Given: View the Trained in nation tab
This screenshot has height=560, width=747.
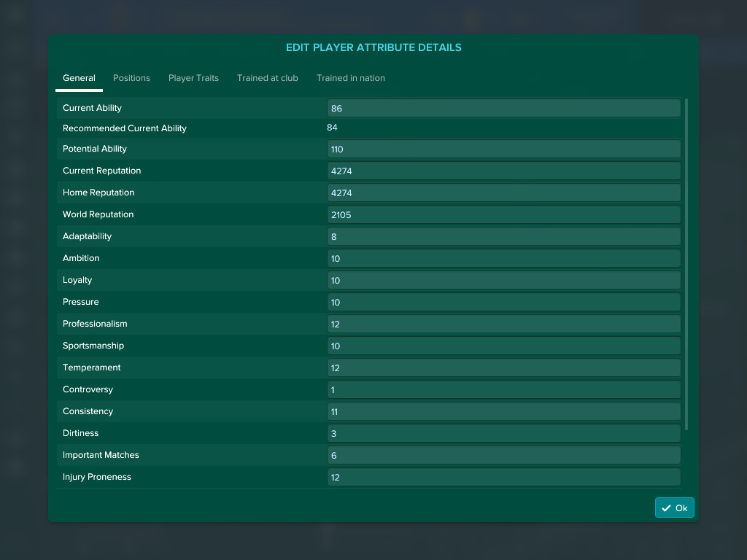Looking at the screenshot, I should pyautogui.click(x=351, y=78).
